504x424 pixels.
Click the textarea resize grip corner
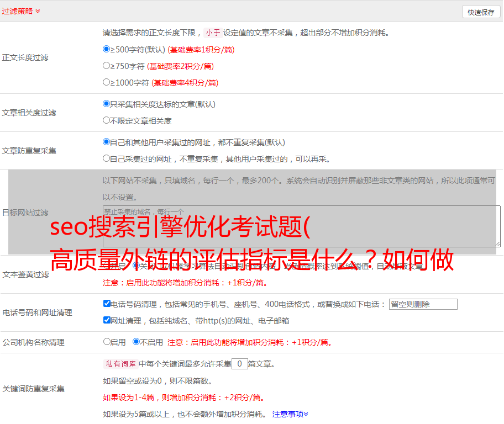(x=497, y=244)
